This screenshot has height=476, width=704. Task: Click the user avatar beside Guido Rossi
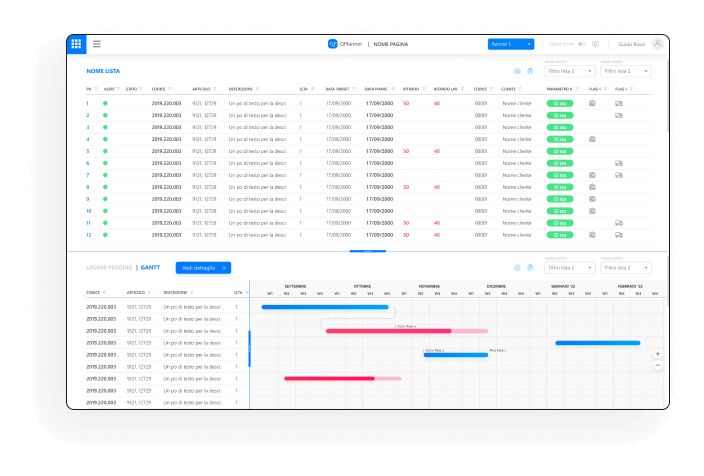pyautogui.click(x=657, y=44)
